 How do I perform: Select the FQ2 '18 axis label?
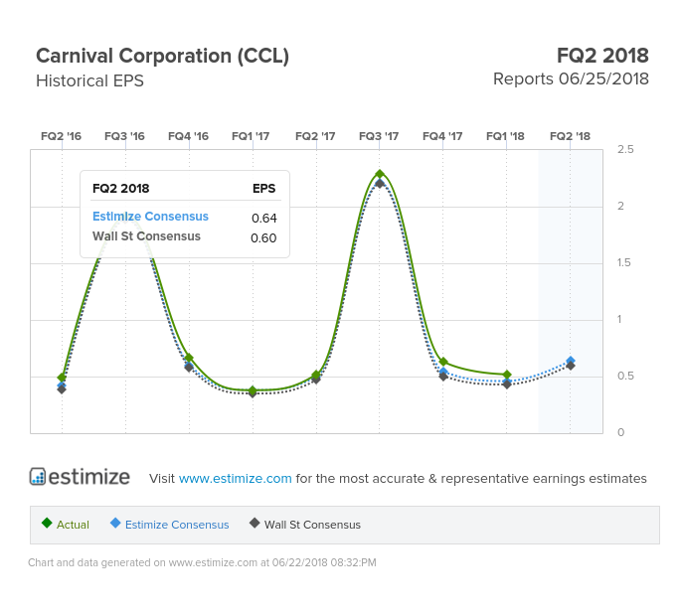click(571, 136)
